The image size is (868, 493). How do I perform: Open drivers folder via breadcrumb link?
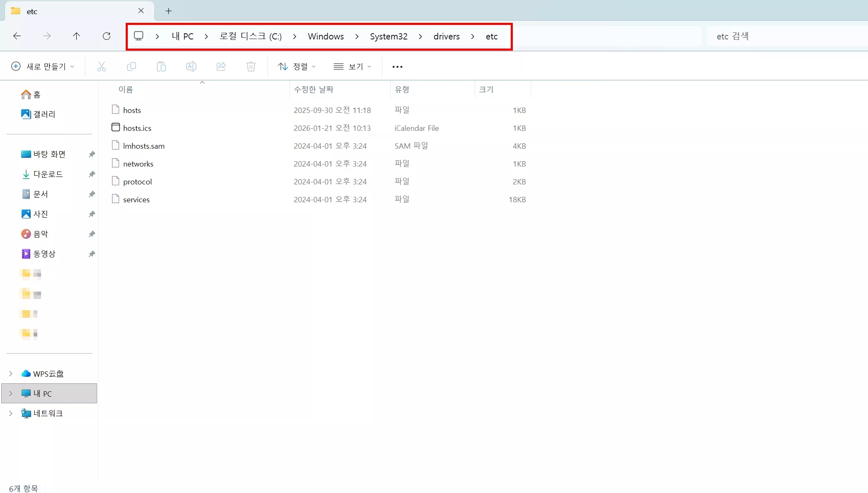tap(446, 36)
